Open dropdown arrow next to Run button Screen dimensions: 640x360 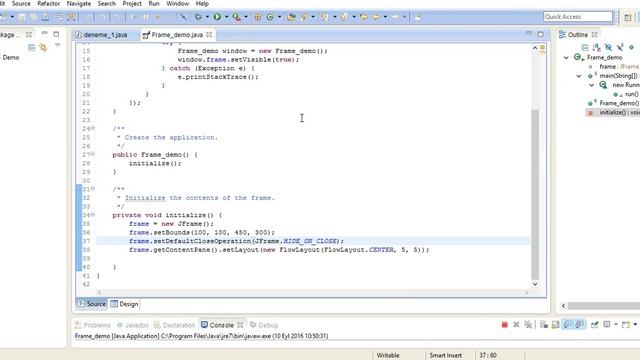227,17
